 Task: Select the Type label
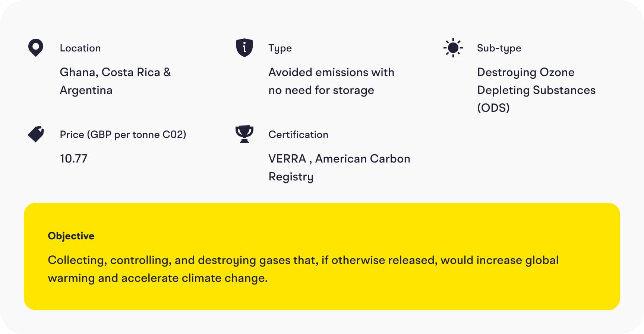(280, 48)
